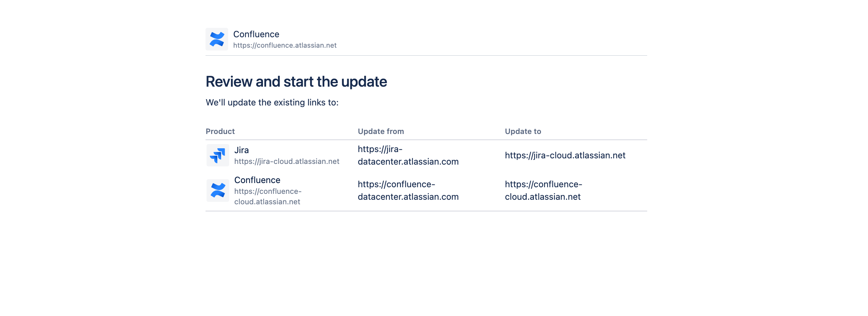Select the Confluence row in the update table

418,190
